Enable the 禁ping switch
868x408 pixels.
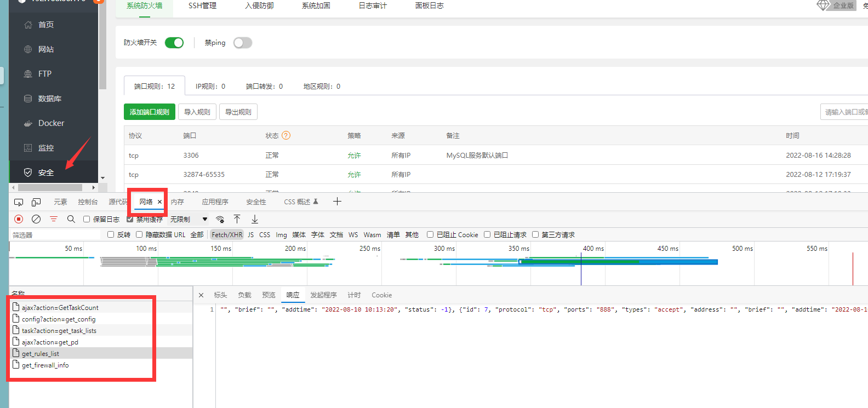[x=243, y=43]
